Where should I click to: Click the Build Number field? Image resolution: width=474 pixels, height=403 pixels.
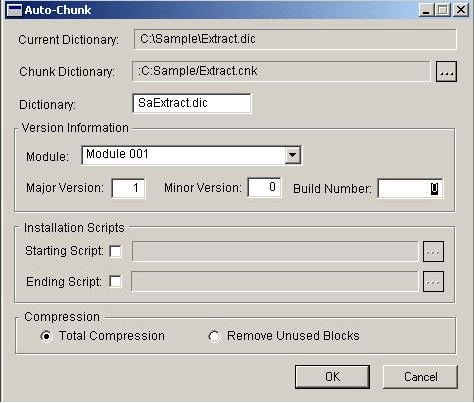point(411,189)
